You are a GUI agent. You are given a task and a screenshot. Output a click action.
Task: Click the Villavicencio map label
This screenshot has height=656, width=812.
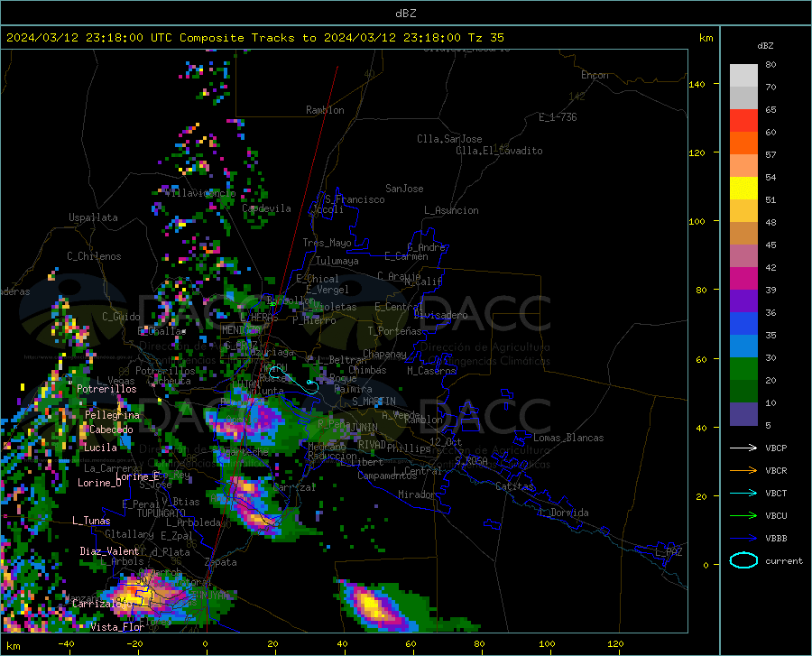pyautogui.click(x=200, y=193)
